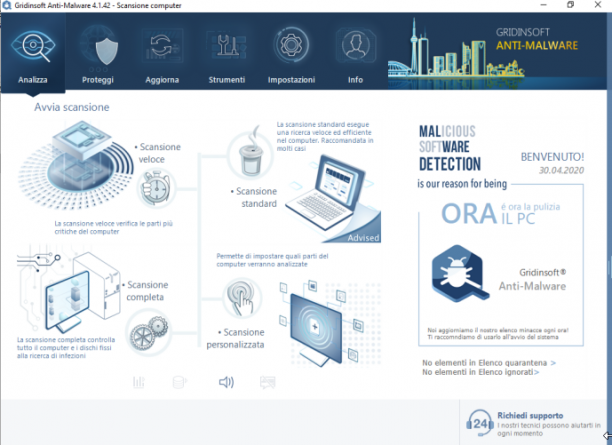This screenshot has width=612, height=445.
Task: Select the Strumenti tab label
Action: (x=227, y=80)
